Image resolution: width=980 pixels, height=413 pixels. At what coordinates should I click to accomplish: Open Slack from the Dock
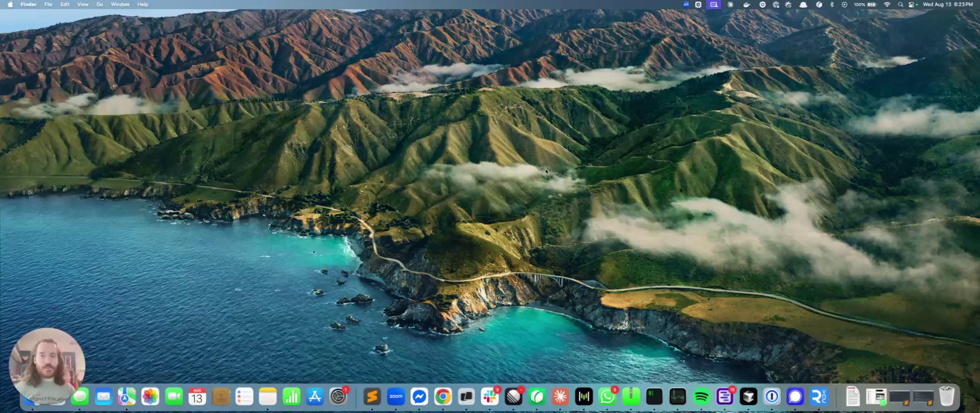[x=490, y=396]
